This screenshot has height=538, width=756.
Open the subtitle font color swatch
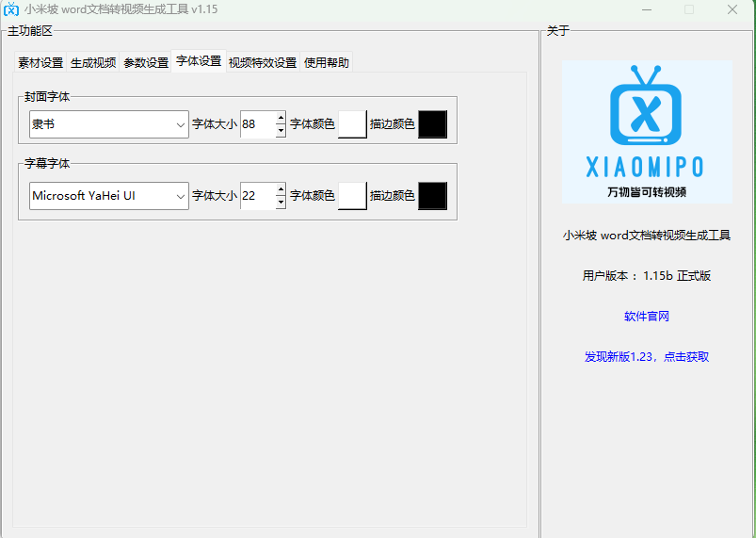click(352, 196)
